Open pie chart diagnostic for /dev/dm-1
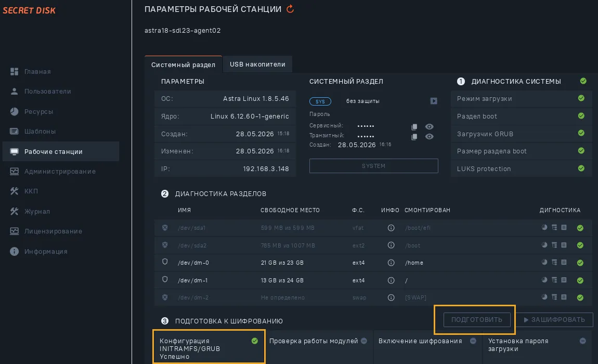The width and height of the screenshot is (598, 364). 544,280
